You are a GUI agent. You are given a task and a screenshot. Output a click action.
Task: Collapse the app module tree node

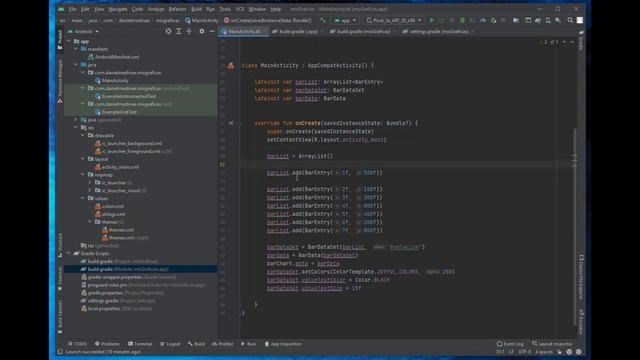pos(69,41)
